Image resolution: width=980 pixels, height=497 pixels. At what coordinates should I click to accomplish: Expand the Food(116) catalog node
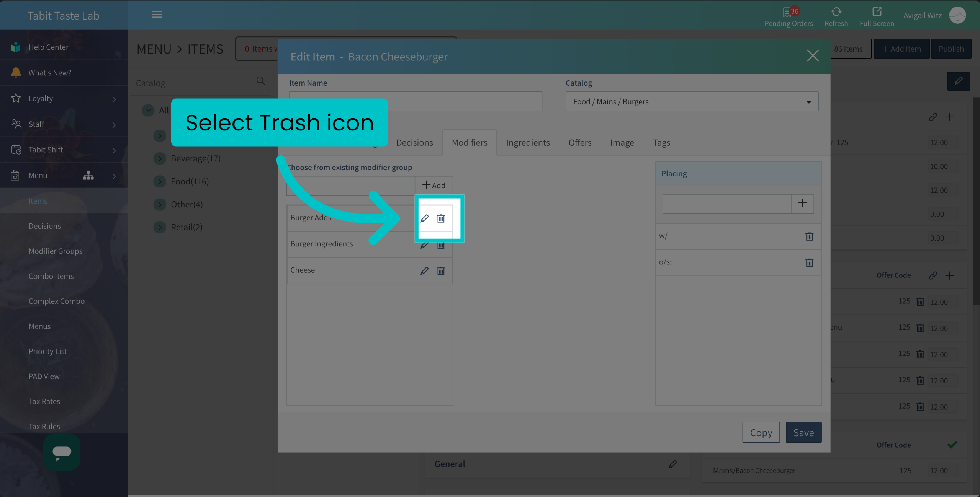tap(160, 181)
